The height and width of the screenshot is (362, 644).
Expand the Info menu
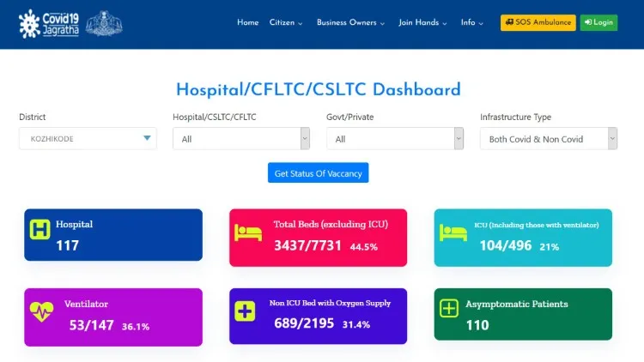(x=471, y=22)
